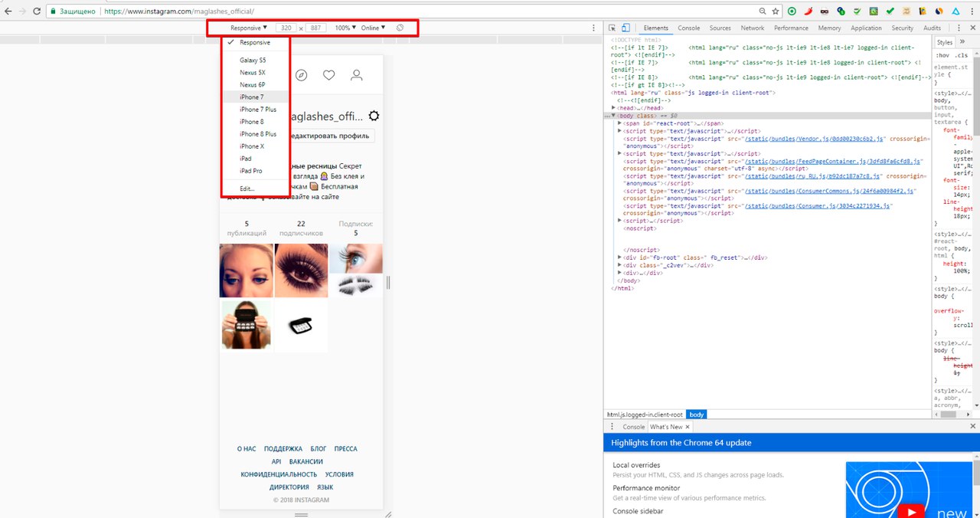Expand the div fb-root node
The width and height of the screenshot is (980, 518).
point(620,257)
